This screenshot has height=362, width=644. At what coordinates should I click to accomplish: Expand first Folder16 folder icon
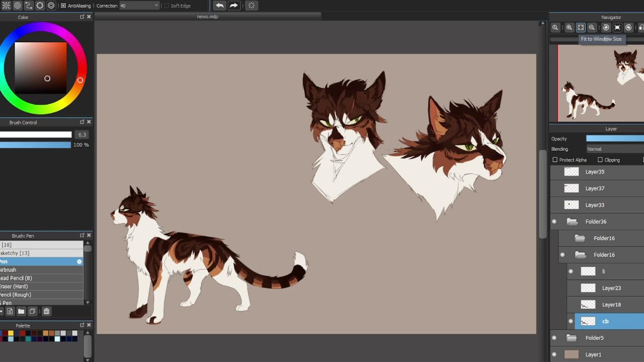580,238
